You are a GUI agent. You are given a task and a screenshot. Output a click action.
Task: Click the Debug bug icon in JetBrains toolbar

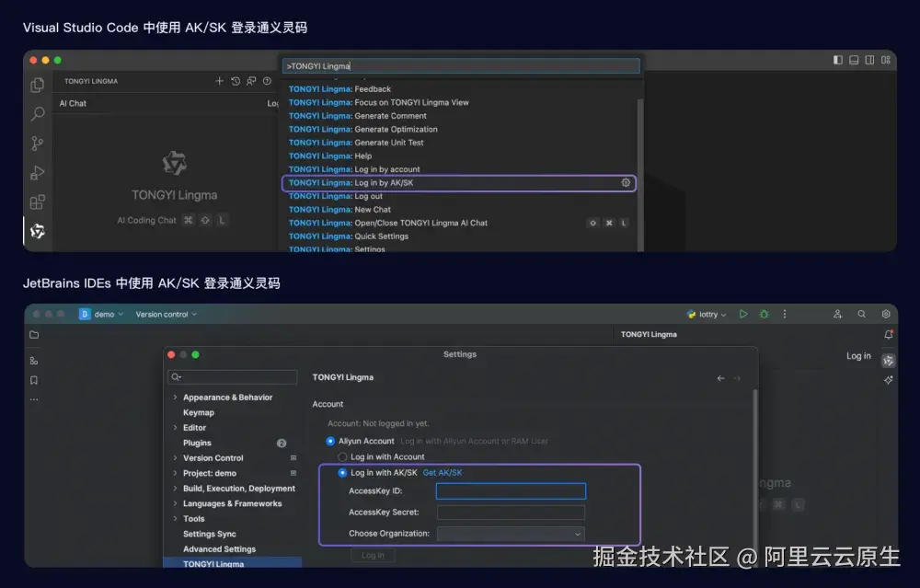tap(764, 314)
